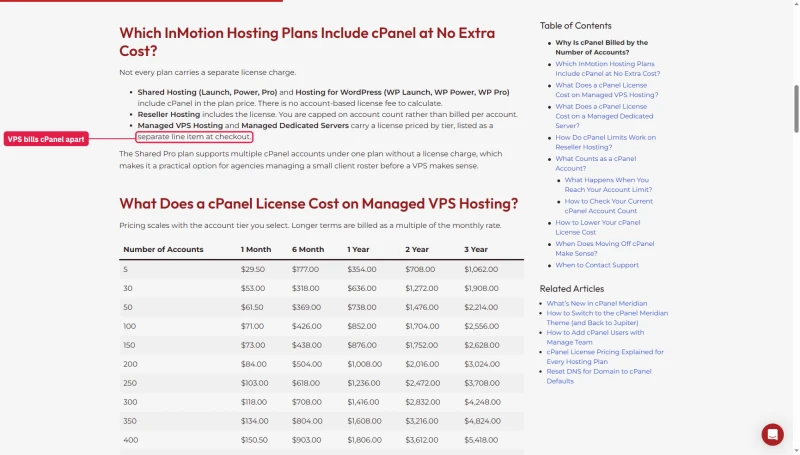This screenshot has height=455, width=800.
Task: Select the '$3,708.00' three-year price cell
Action: [x=482, y=383]
